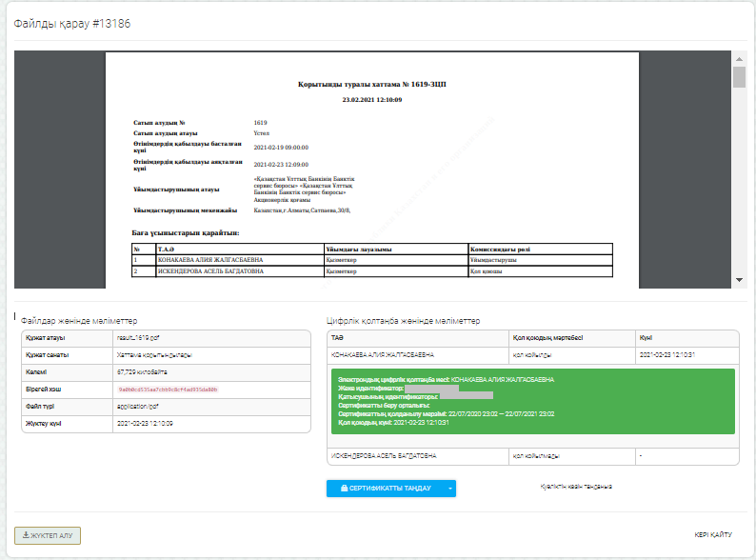Click the download icon in 'ЖҮКТЕП АЛУ'
This screenshot has width=756, height=560.
[x=26, y=535]
